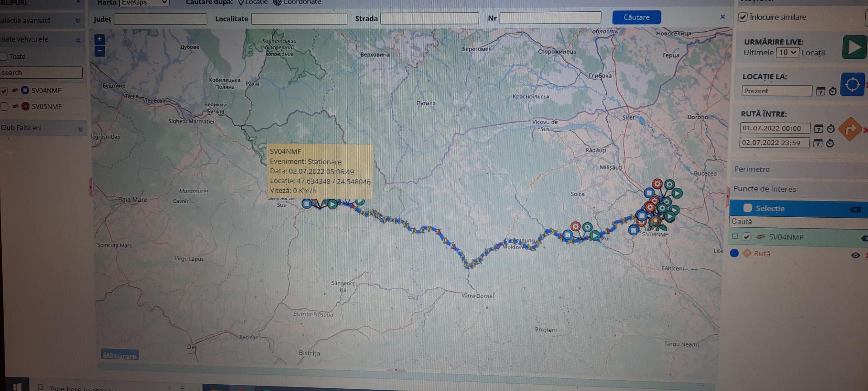868x391 pixels.
Task: Open calendar for route end 02.07.2022
Action: coord(817,143)
